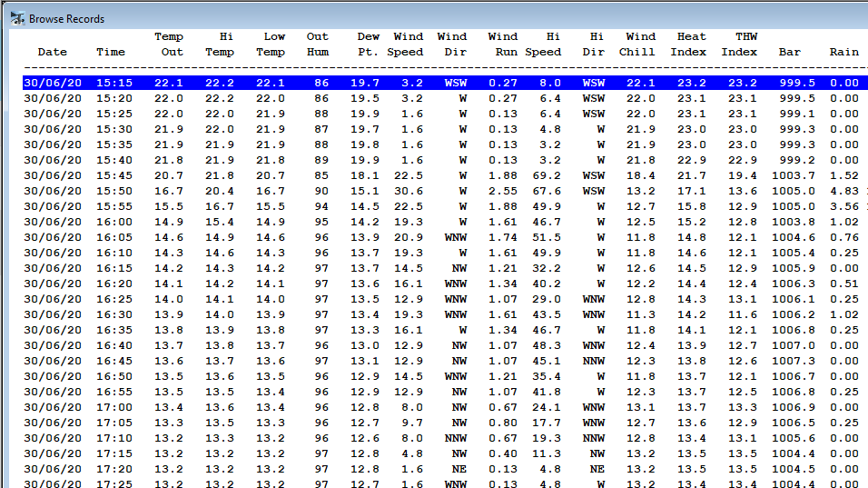Select the record at time 17:20
Image resolution: width=868 pixels, height=488 pixels.
click(445, 470)
